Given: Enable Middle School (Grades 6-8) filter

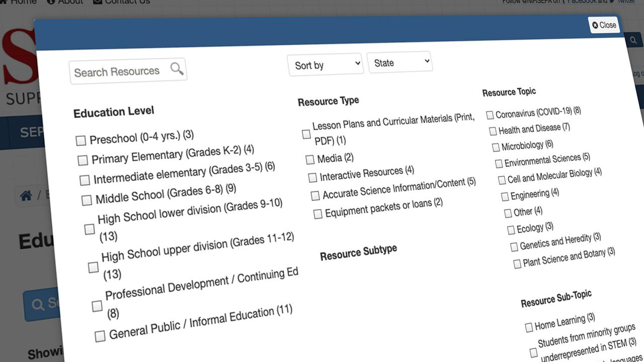Looking at the screenshot, I should pyautogui.click(x=87, y=200).
